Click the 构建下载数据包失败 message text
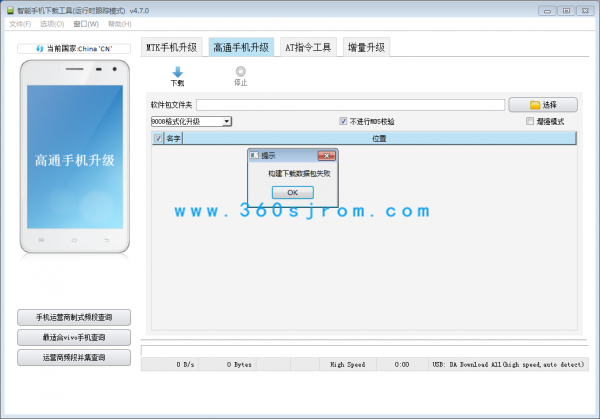 [x=299, y=174]
